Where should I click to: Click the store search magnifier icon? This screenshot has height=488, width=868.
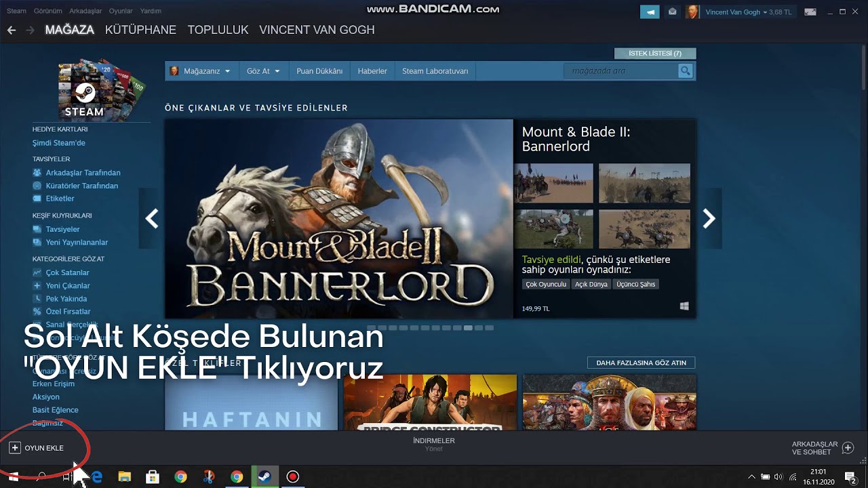[x=685, y=70]
